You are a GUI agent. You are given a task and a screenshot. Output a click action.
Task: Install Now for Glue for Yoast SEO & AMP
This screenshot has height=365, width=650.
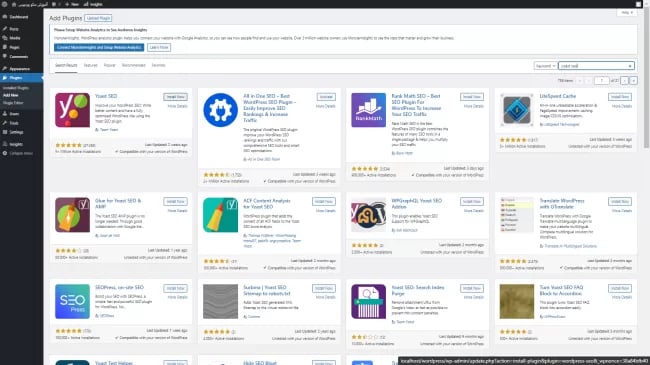tap(175, 202)
